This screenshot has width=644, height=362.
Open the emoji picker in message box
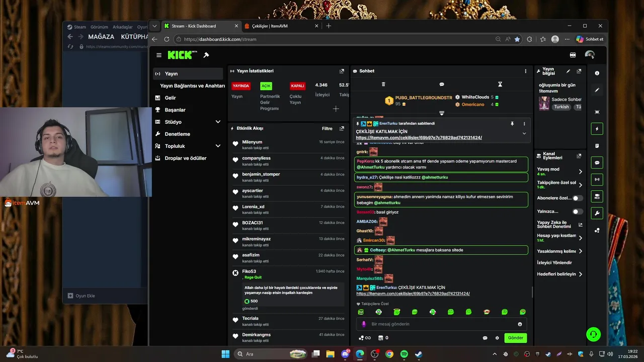point(520,324)
